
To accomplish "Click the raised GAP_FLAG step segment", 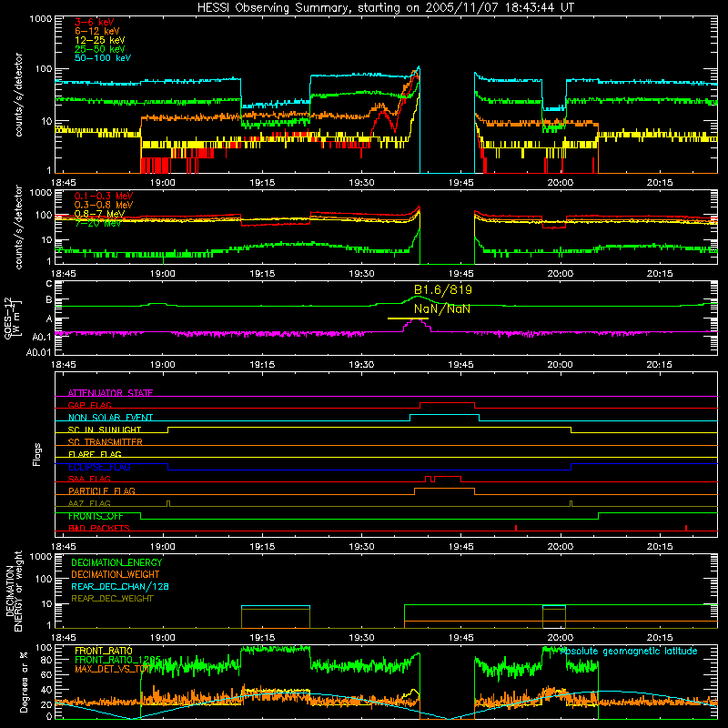I will 447,403.
